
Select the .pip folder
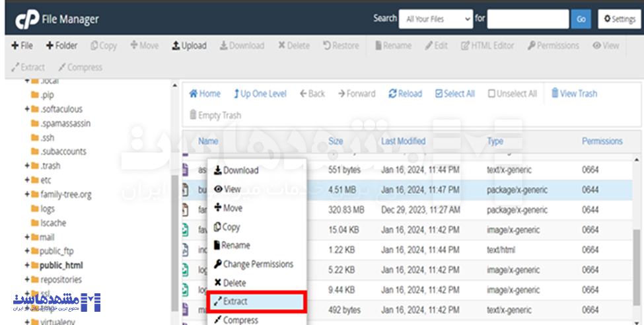[x=42, y=95]
